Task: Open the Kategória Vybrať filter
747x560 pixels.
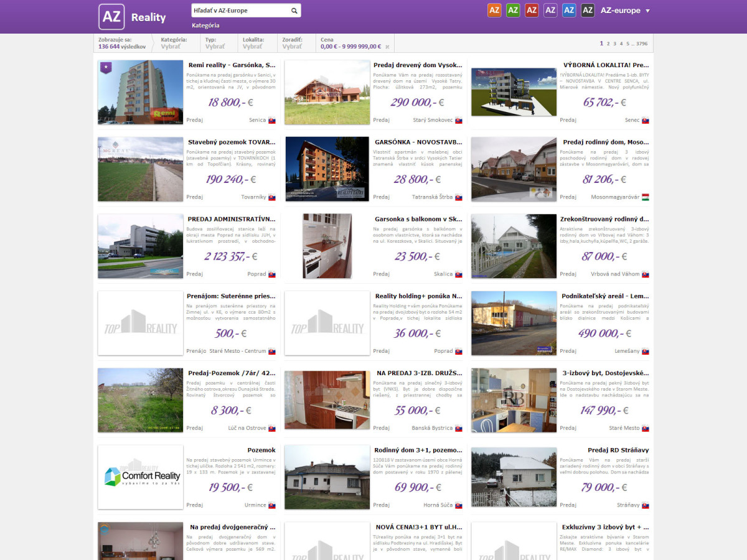Action: tap(174, 43)
